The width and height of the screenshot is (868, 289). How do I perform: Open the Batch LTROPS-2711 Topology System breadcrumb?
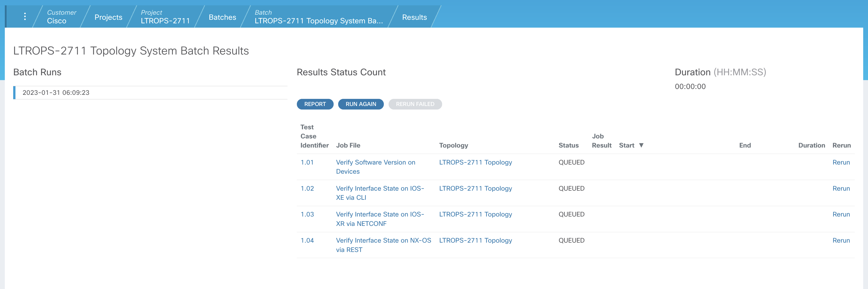pos(318,16)
